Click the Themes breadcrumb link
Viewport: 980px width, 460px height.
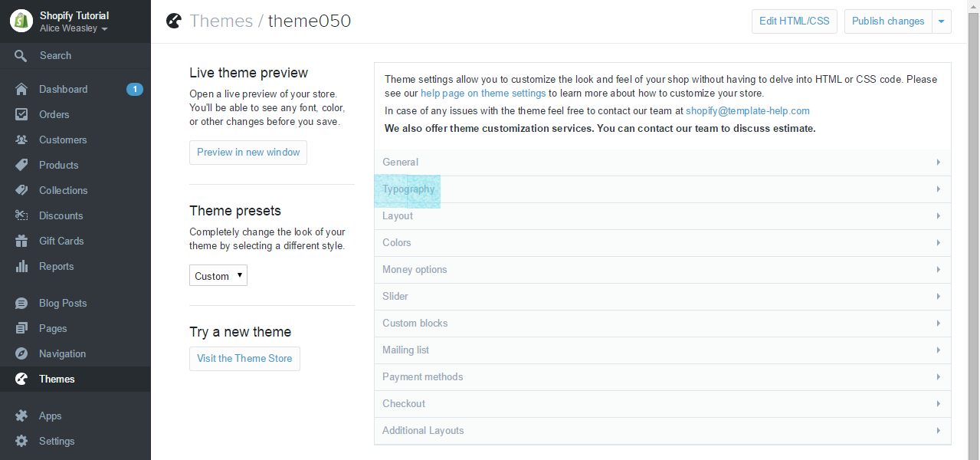221,21
